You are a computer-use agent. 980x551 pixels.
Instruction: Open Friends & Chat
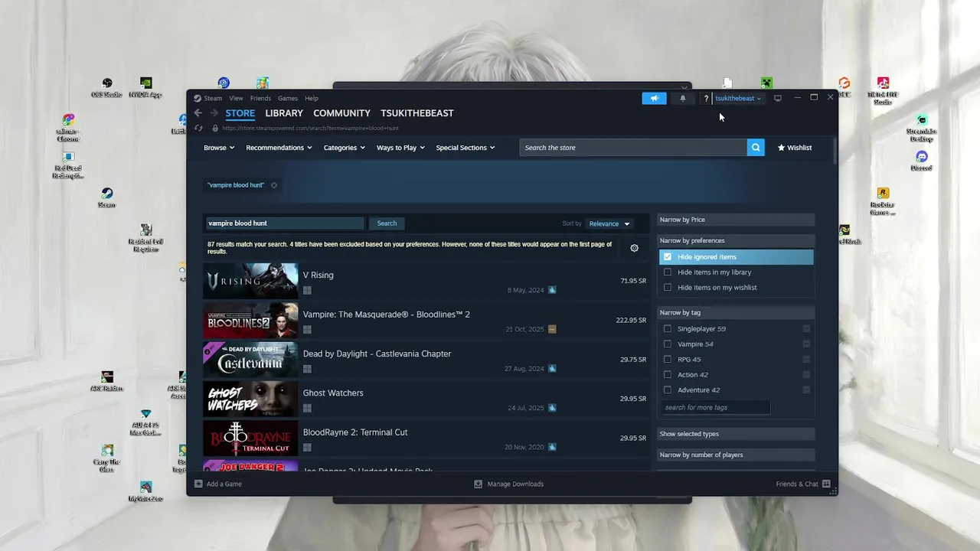click(x=803, y=484)
